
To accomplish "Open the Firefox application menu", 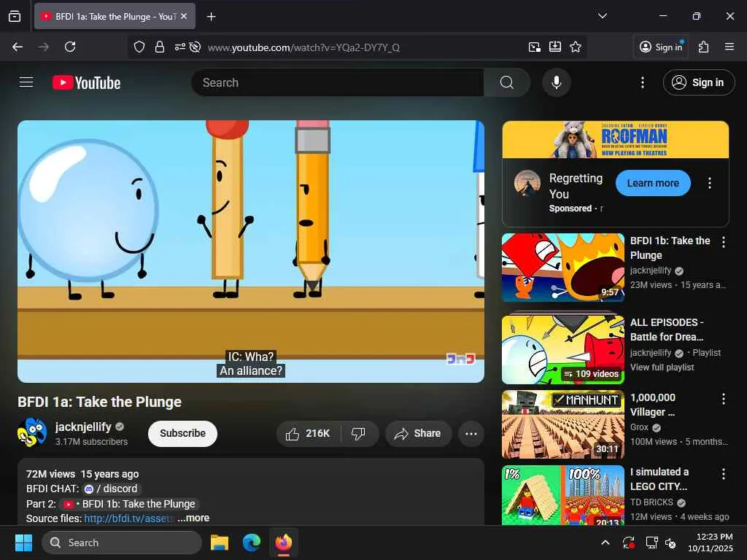I will coord(729,47).
